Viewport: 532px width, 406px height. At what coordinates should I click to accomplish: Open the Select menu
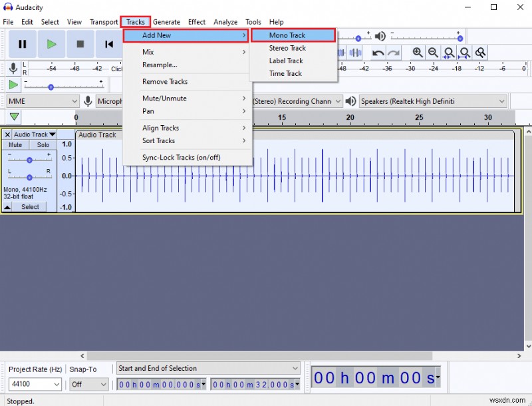(x=50, y=22)
